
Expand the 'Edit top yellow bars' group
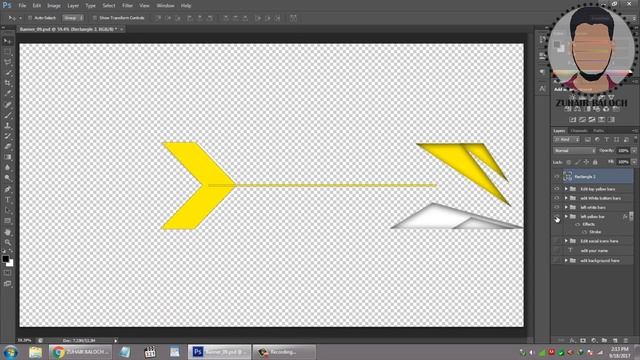click(566, 189)
